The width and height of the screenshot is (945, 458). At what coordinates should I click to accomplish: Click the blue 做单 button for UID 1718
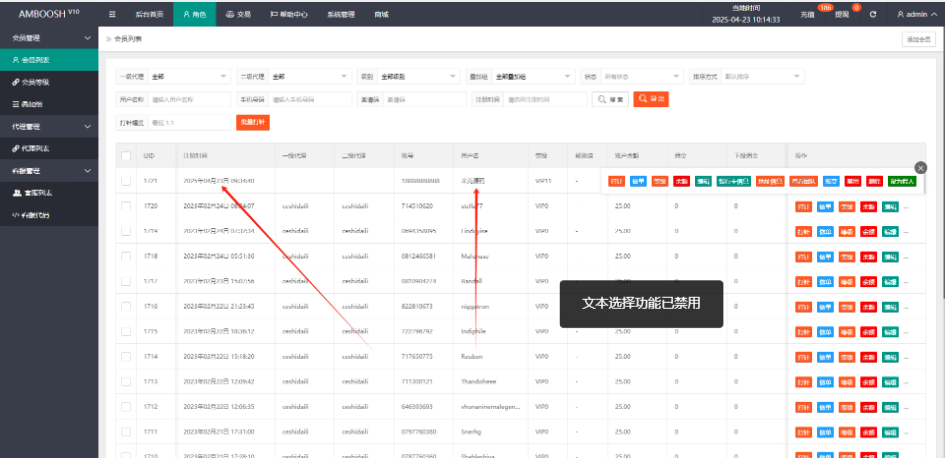pos(825,257)
